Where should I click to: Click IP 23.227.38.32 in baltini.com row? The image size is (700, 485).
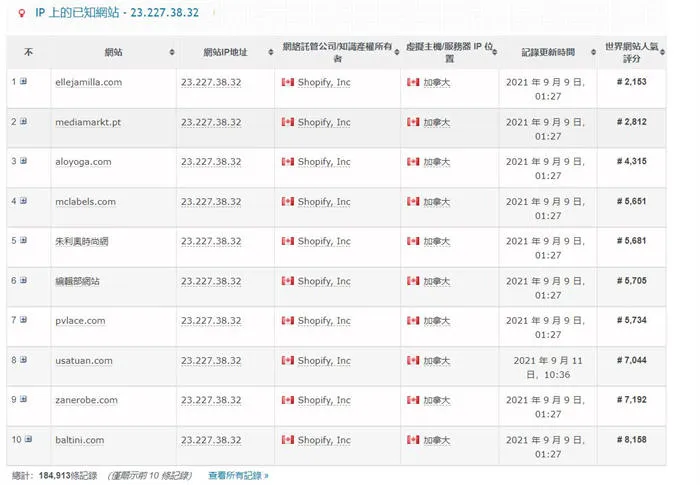(x=211, y=440)
